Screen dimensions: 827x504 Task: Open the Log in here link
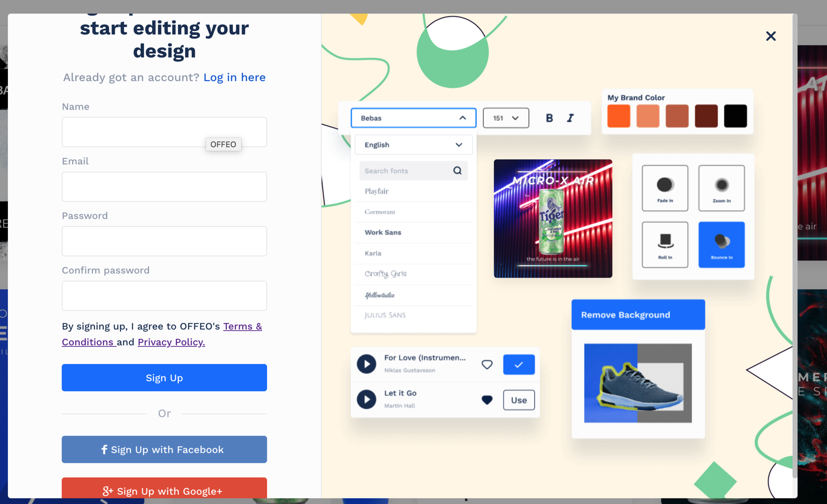234,77
